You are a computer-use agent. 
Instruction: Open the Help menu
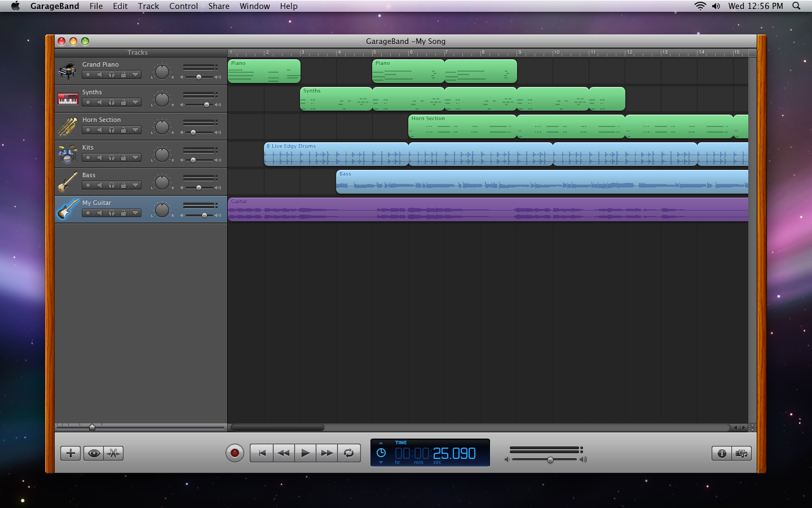click(289, 6)
